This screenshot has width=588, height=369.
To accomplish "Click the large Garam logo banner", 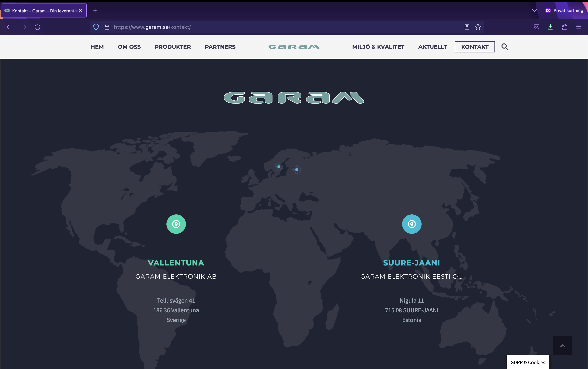I will click(294, 98).
